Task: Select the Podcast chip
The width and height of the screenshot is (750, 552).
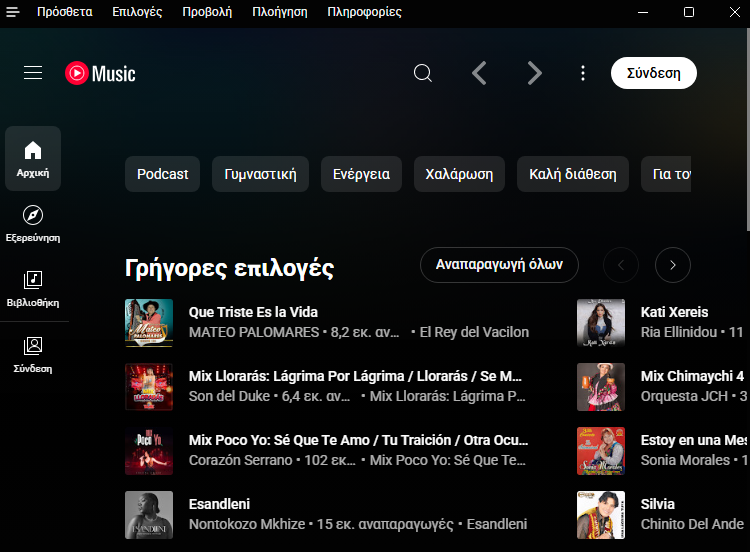Action: point(163,174)
